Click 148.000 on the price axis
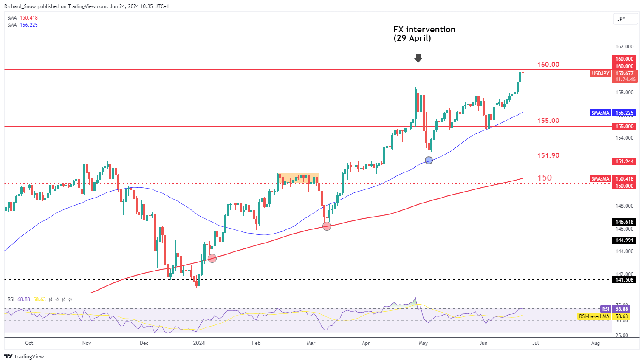Image resolution: width=644 pixels, height=364 pixels. click(624, 206)
